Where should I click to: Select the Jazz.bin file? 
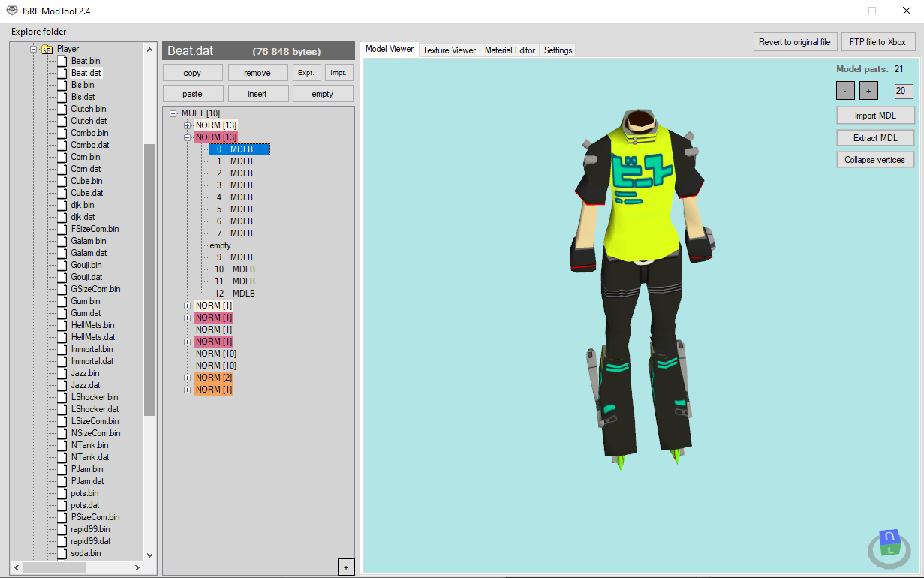click(x=85, y=373)
